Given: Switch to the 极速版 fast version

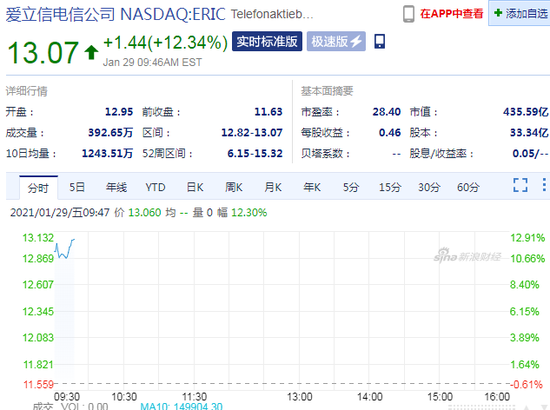Looking at the screenshot, I should (336, 41).
